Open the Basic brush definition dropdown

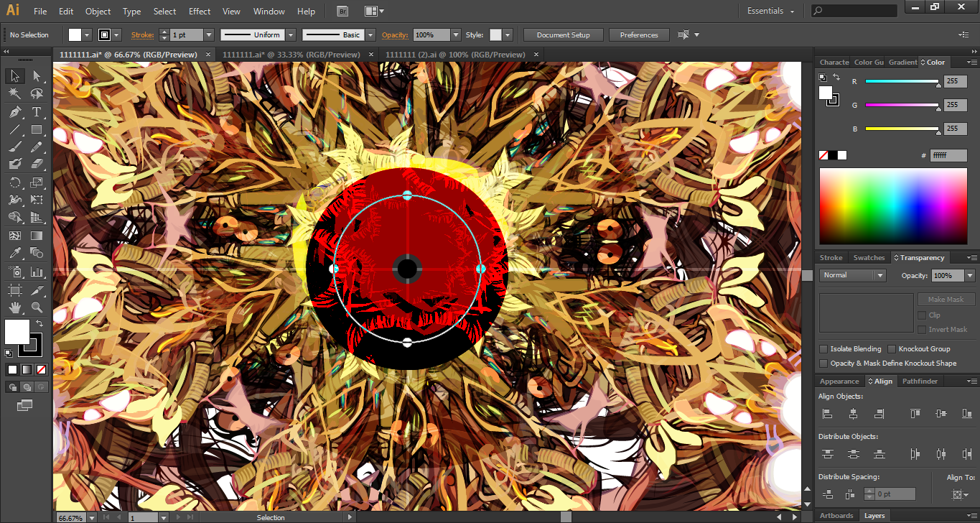pyautogui.click(x=370, y=34)
